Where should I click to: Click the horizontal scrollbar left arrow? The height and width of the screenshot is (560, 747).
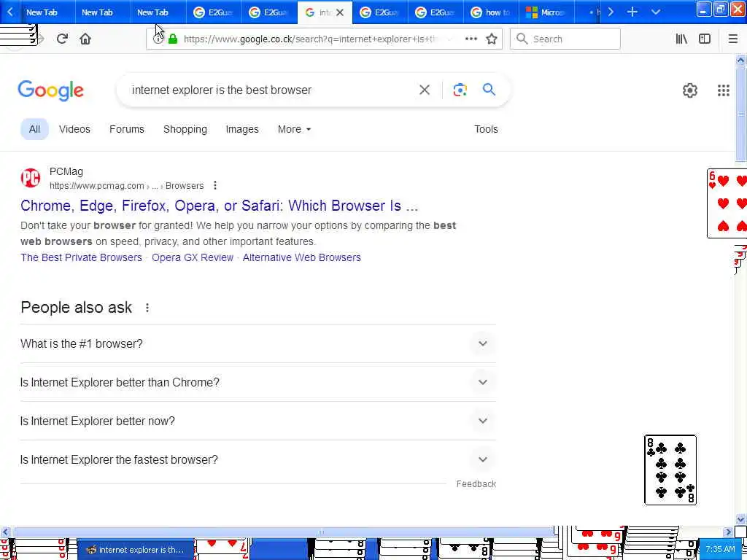coord(5,532)
